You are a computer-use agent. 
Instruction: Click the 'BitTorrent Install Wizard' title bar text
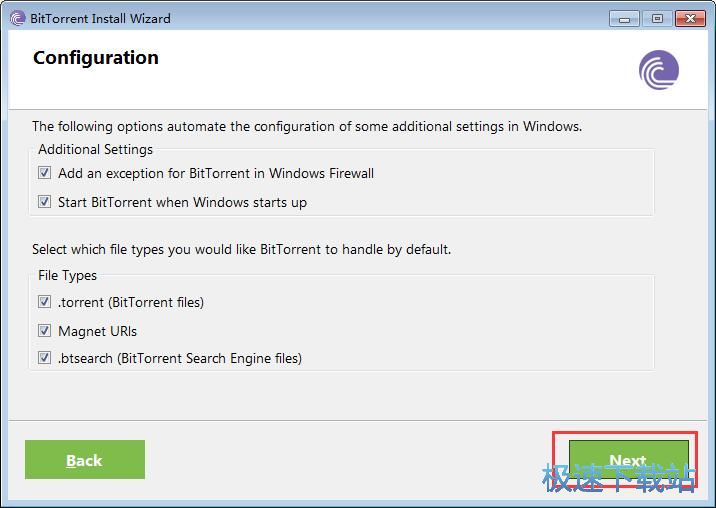coord(100,19)
